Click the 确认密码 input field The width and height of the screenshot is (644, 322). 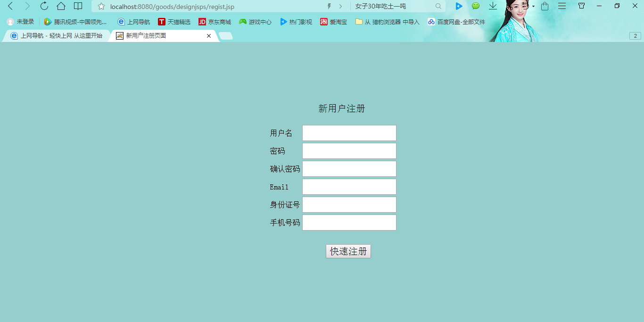point(349,169)
